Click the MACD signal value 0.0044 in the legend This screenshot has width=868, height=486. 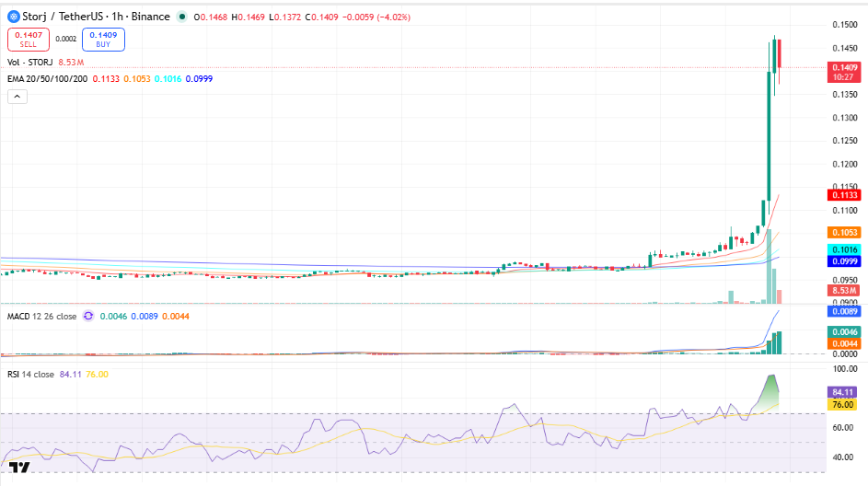[x=176, y=316]
